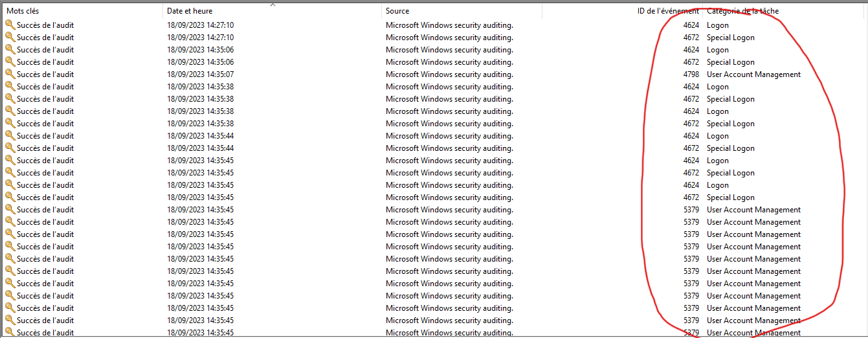Image resolution: width=868 pixels, height=338 pixels.
Task: Click Source cell in the 14:35:07 row
Action: (x=449, y=74)
